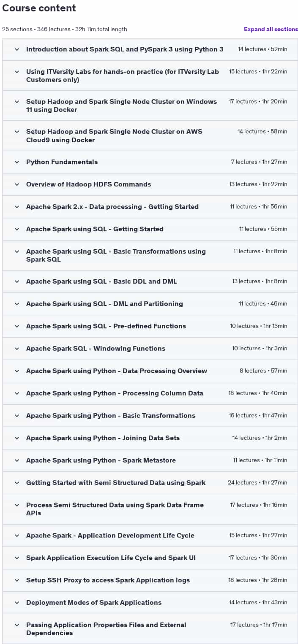The height and width of the screenshot is (644, 298).
Task: Expand chevron for Basic Transformations using Spark SQL
Action: 17,252
